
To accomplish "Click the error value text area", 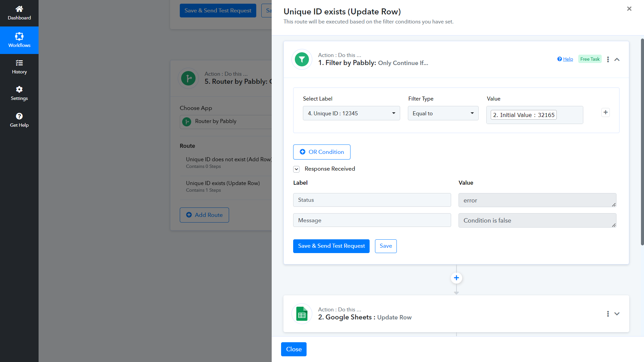I will (537, 200).
